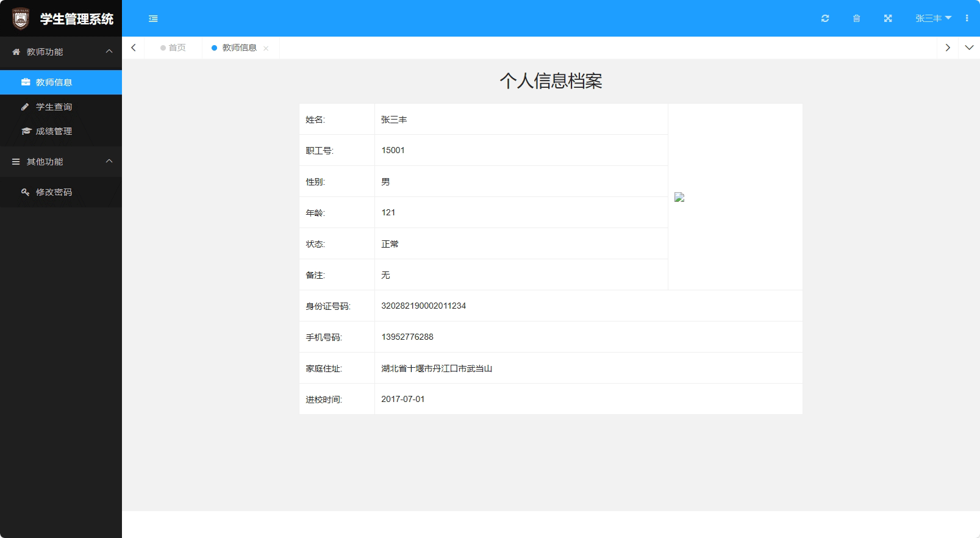Image resolution: width=980 pixels, height=538 pixels.
Task: Open 修改密码 in the sidebar
Action: [x=61, y=192]
